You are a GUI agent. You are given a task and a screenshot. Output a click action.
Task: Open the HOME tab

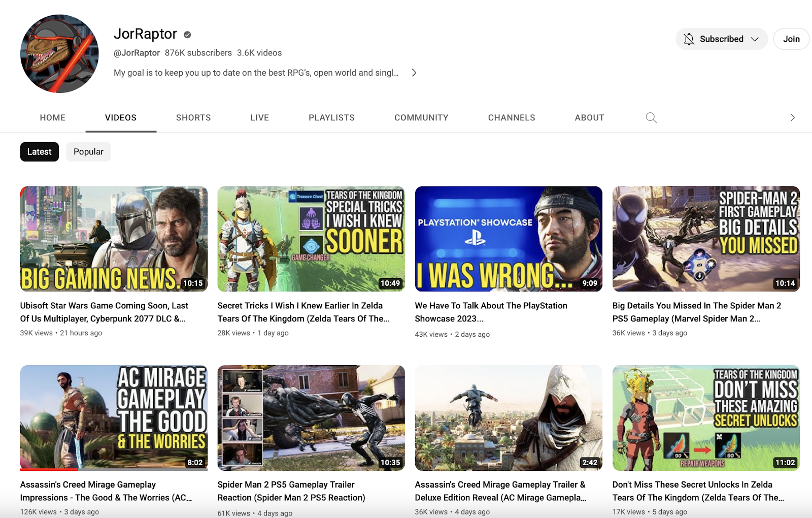pyautogui.click(x=53, y=118)
